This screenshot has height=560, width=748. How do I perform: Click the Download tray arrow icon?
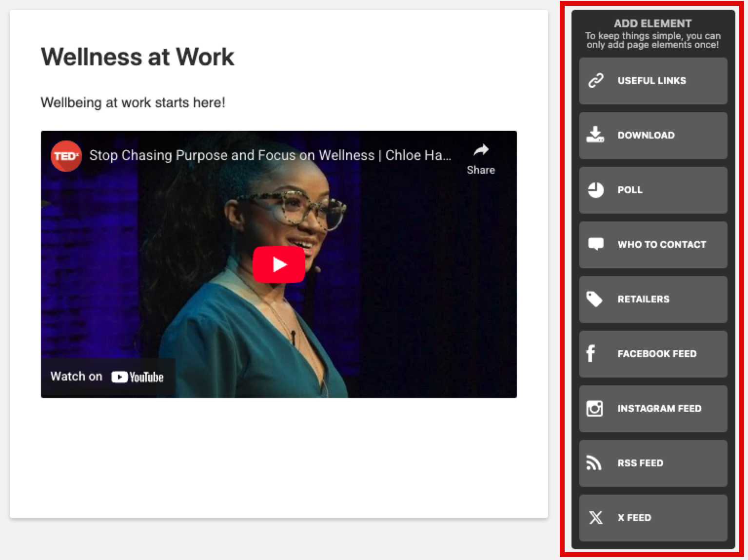pyautogui.click(x=595, y=135)
